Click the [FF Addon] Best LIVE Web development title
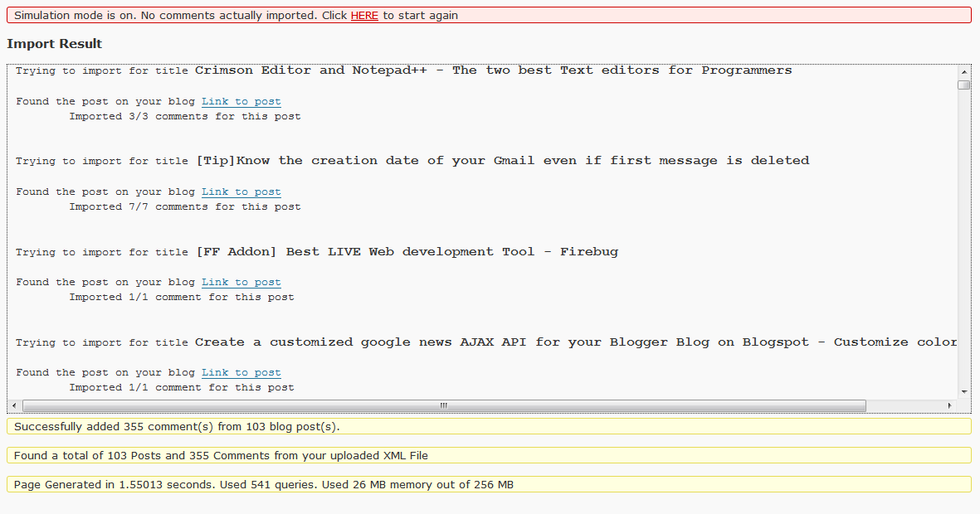The image size is (980, 514). (x=407, y=252)
